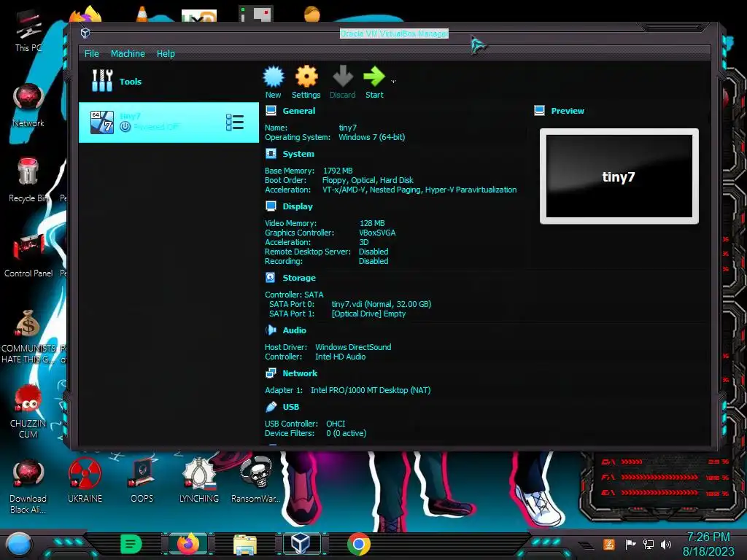The width and height of the screenshot is (747, 560).
Task: Click the USB section header
Action: 290,407
